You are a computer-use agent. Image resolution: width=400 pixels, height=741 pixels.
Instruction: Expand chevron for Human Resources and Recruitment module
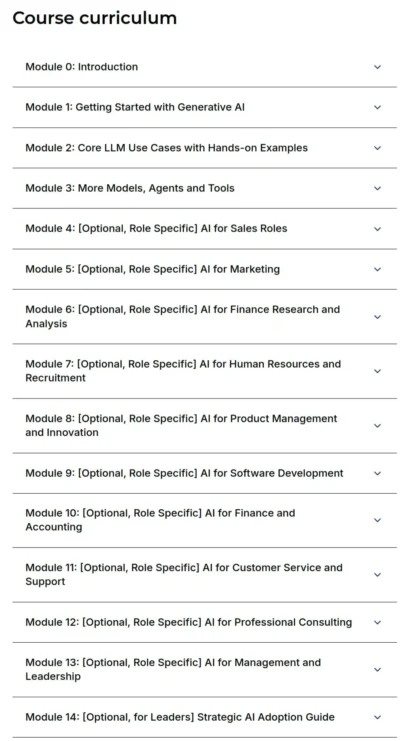[377, 371]
